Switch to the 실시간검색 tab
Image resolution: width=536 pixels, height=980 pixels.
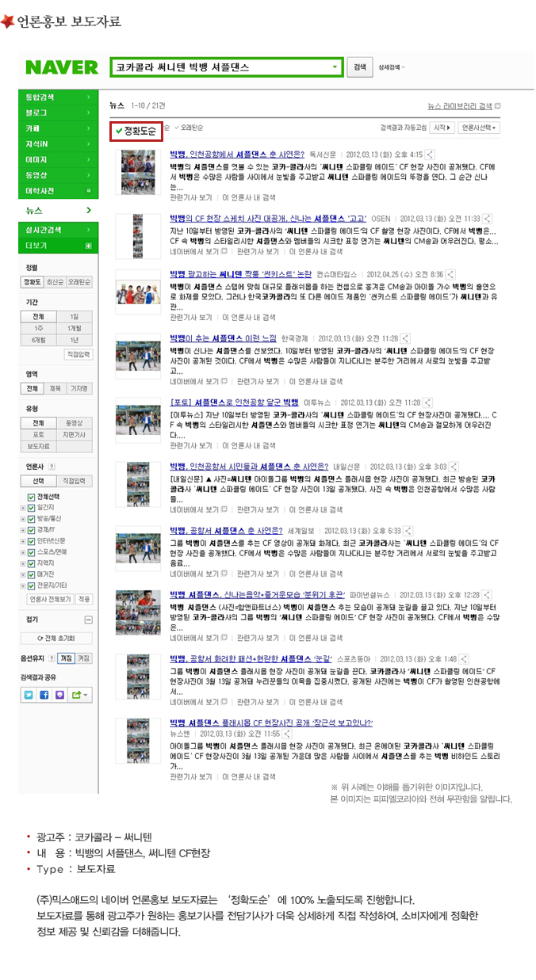pos(57,230)
